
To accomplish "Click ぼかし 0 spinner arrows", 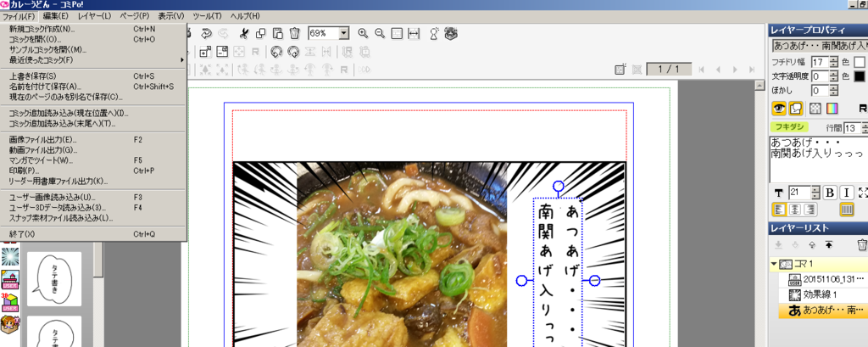I will click(834, 91).
